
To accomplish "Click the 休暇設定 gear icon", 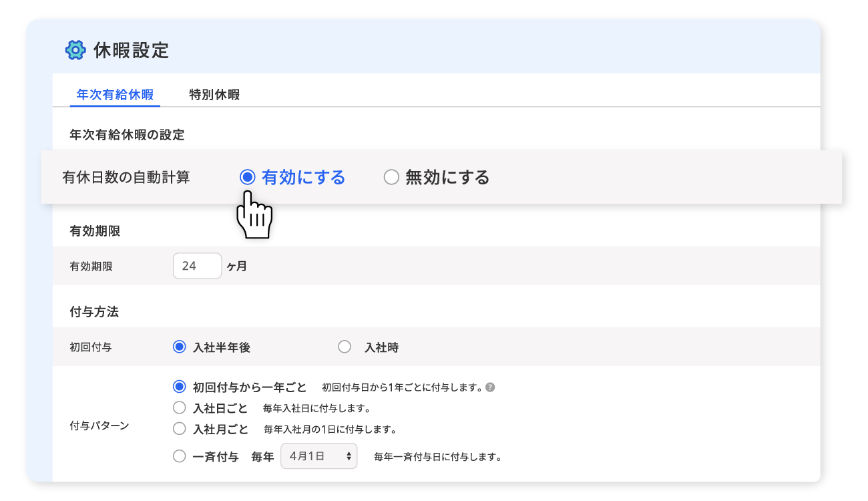I will (75, 49).
